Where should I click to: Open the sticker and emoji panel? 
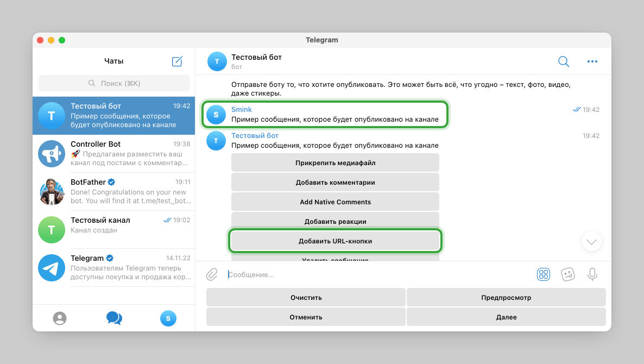[x=568, y=274]
